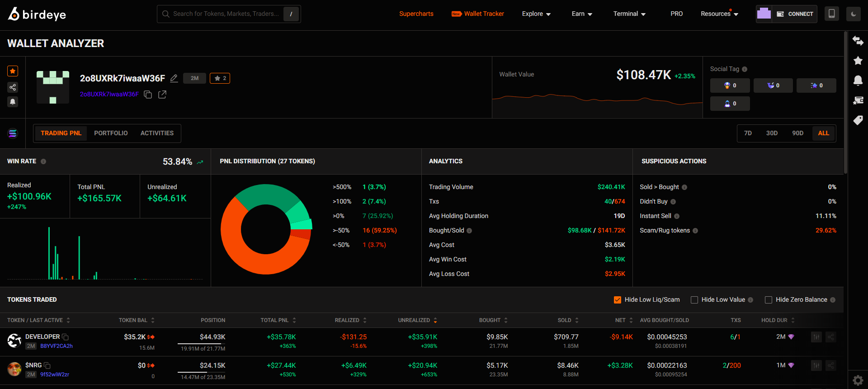Viewport: 868px width, 389px height.
Task: Copy the $NRG token address
Action: 47,365
